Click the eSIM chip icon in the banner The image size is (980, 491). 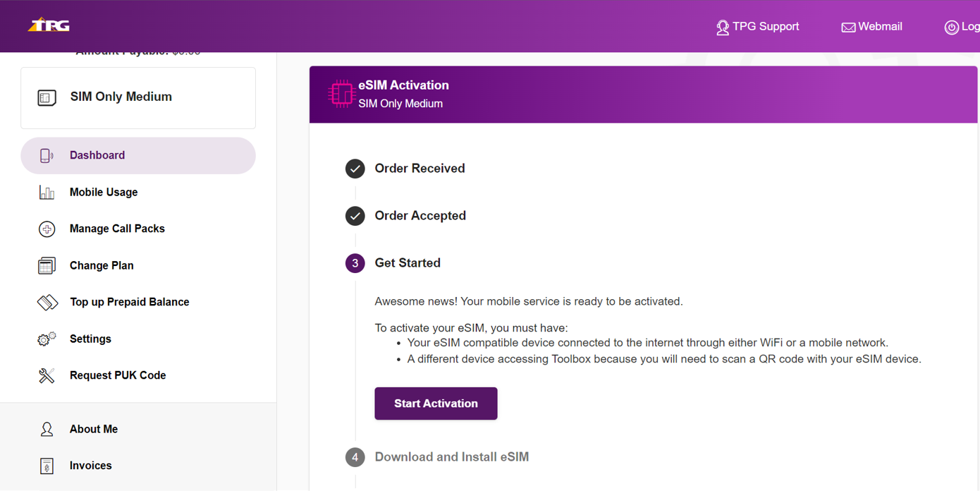(x=341, y=93)
